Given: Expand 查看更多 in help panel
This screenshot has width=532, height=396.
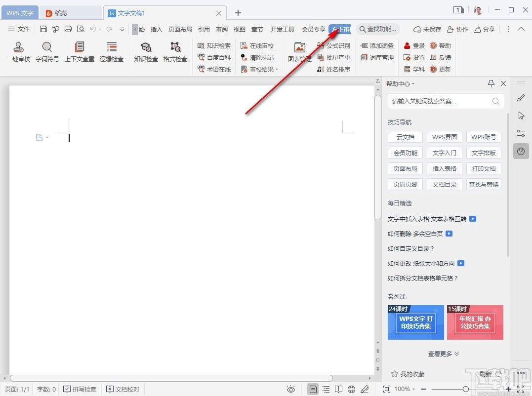Looking at the screenshot, I should pyautogui.click(x=444, y=354).
